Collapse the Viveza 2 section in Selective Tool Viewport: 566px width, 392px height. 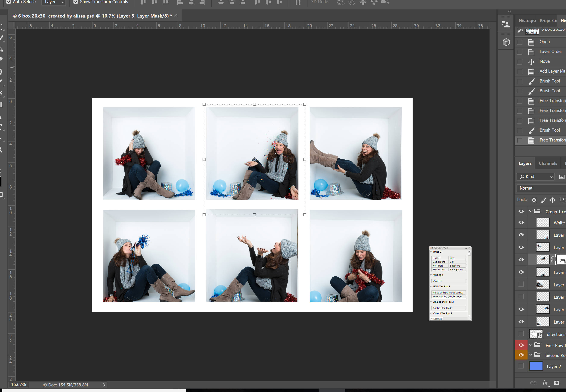(431, 275)
